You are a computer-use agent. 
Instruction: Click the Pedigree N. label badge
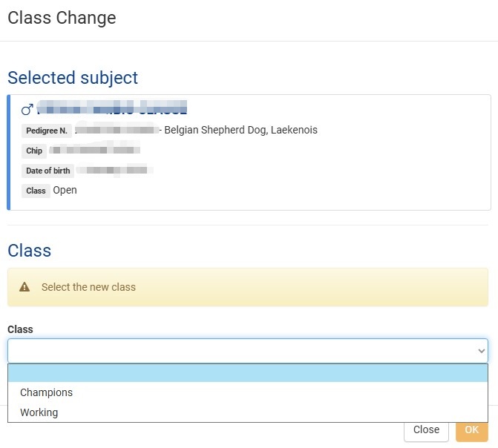pyautogui.click(x=47, y=131)
